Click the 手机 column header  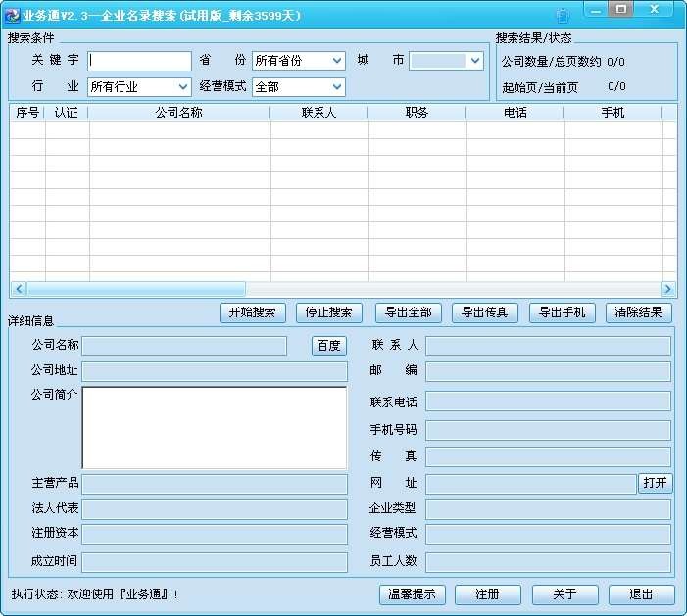pyautogui.click(x=613, y=113)
